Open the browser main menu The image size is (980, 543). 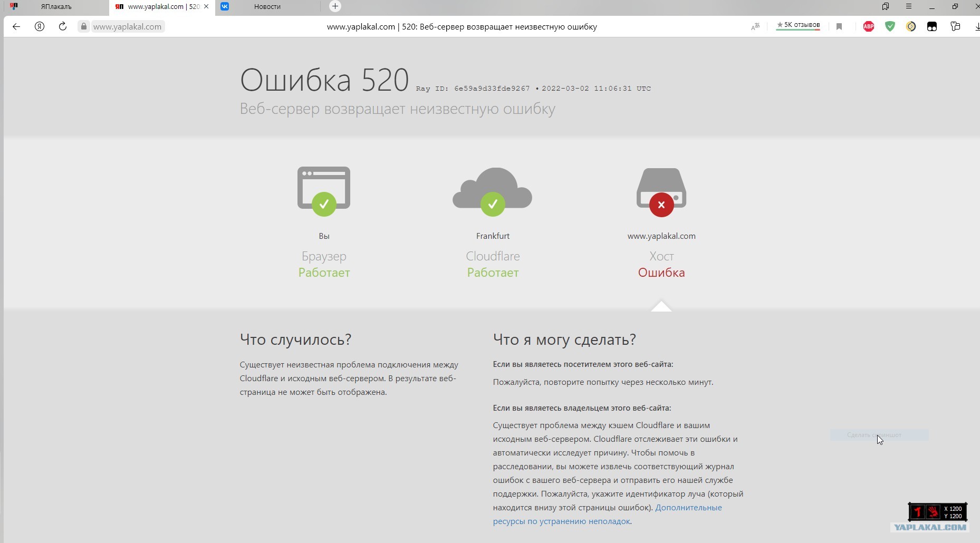pyautogui.click(x=909, y=6)
